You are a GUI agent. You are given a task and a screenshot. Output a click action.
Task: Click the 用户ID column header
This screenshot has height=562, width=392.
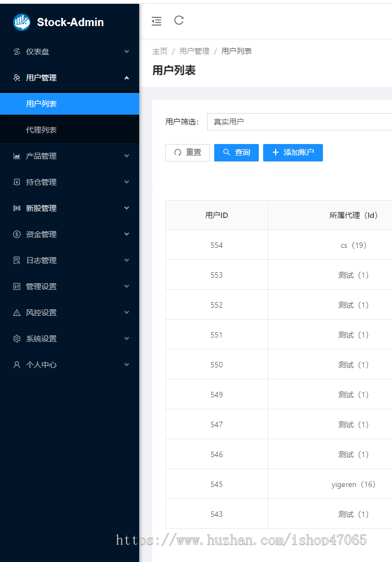point(216,215)
